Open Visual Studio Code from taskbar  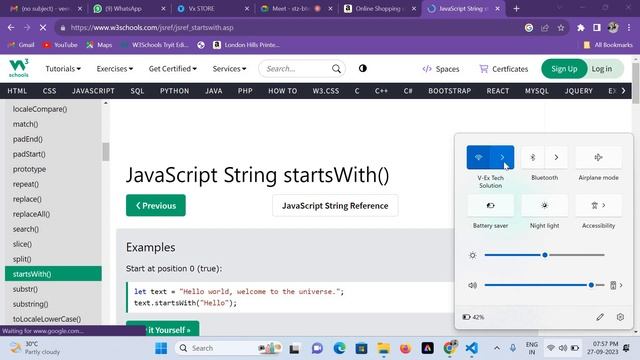point(471,348)
